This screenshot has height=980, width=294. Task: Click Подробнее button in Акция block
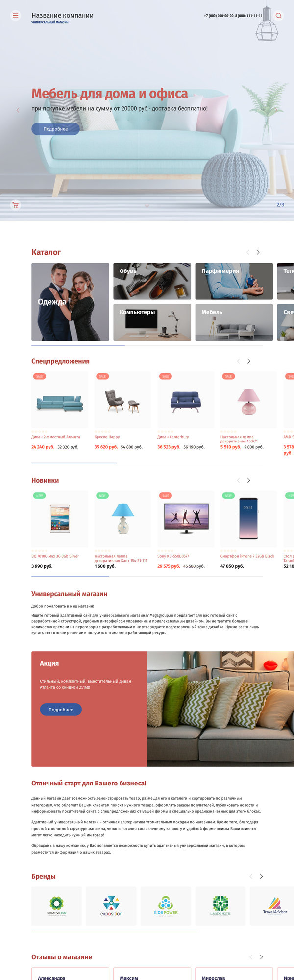pos(61,710)
